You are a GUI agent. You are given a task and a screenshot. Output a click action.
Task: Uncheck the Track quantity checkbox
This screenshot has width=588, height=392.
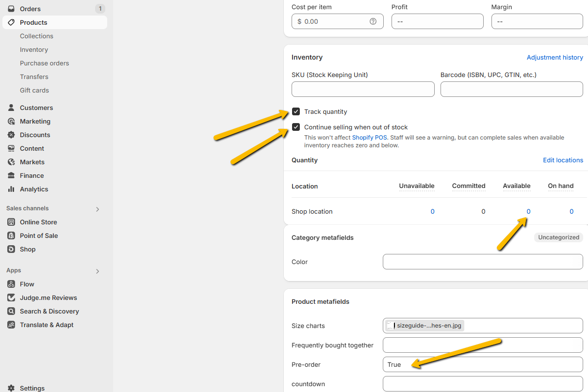[296, 112]
